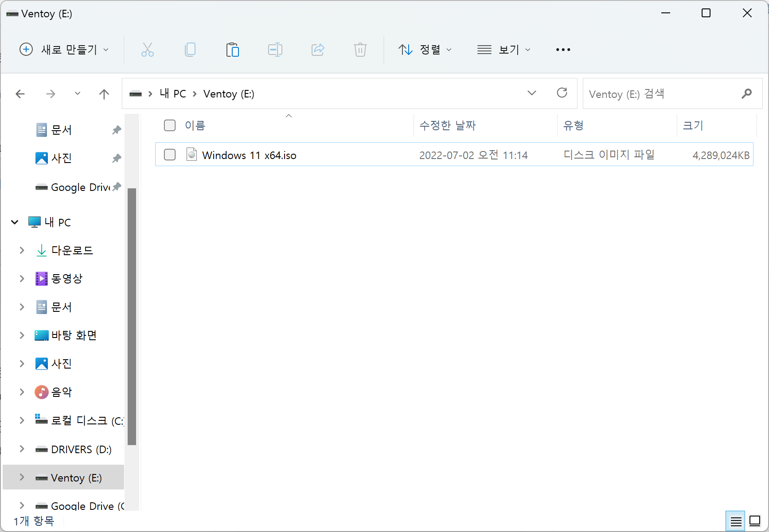Go back with the left arrow
Screen dimensions: 769x532
coord(20,94)
